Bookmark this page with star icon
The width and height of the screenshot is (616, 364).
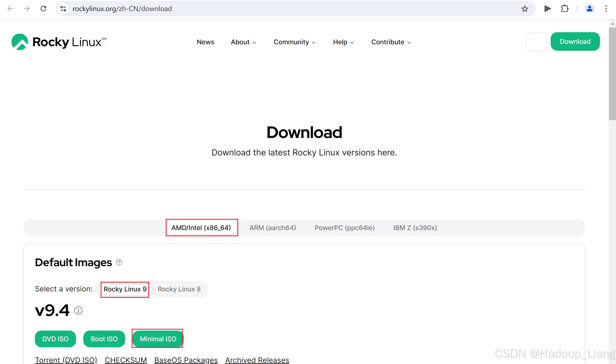(525, 9)
